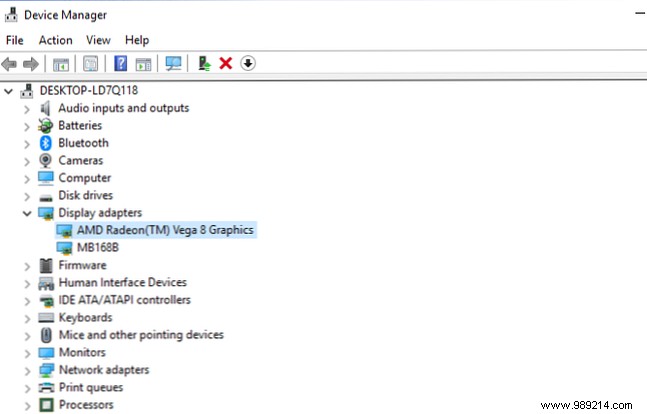Minimize the Device Manager window

point(640,14)
